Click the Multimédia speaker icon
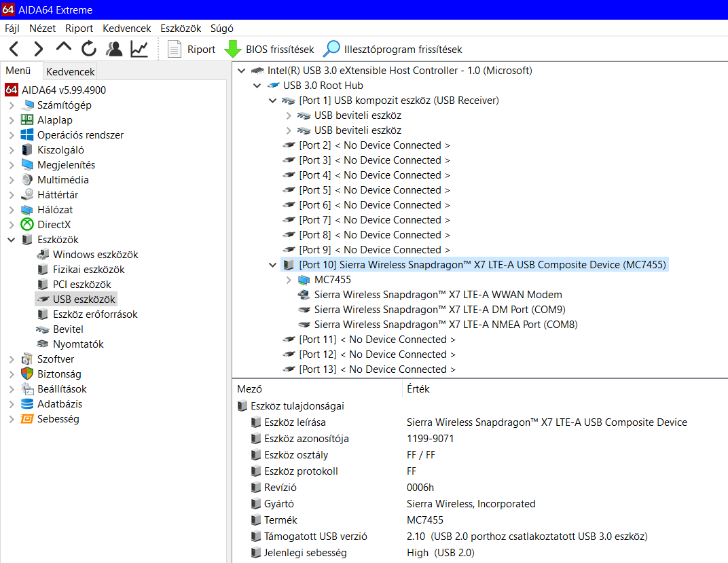The width and height of the screenshot is (728, 563). (x=27, y=179)
